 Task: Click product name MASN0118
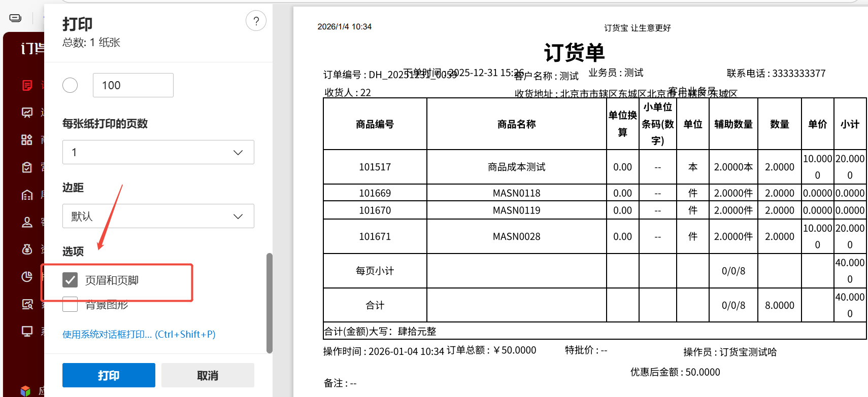[x=517, y=193]
